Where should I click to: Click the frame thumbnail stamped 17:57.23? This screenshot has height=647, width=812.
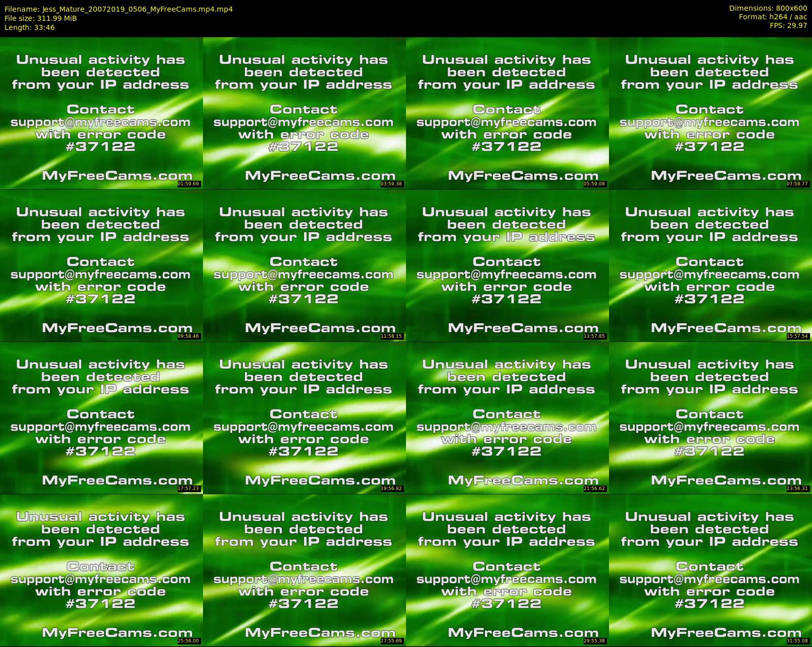(101, 417)
